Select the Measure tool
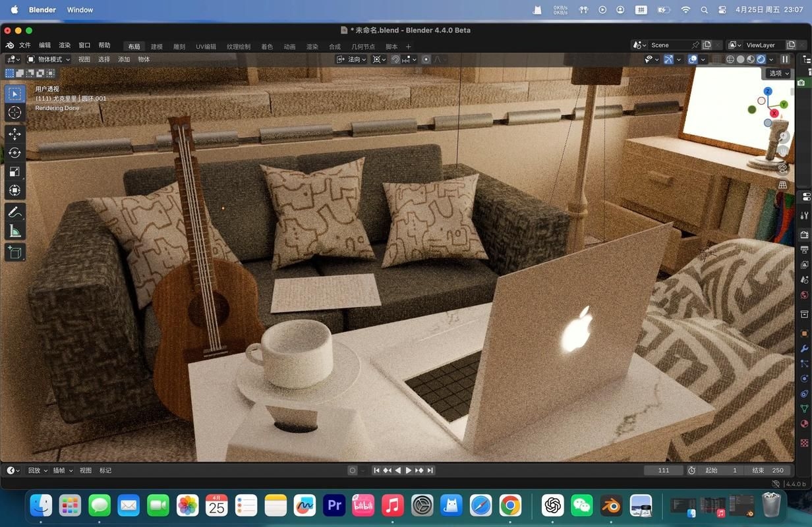This screenshot has width=812, height=527. [x=14, y=231]
